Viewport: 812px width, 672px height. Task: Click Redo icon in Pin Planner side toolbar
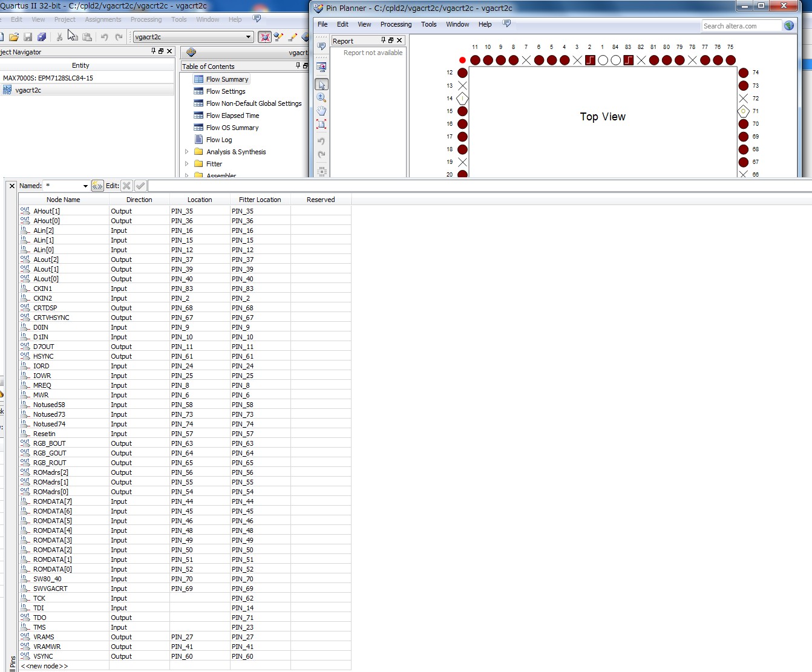pos(321,155)
